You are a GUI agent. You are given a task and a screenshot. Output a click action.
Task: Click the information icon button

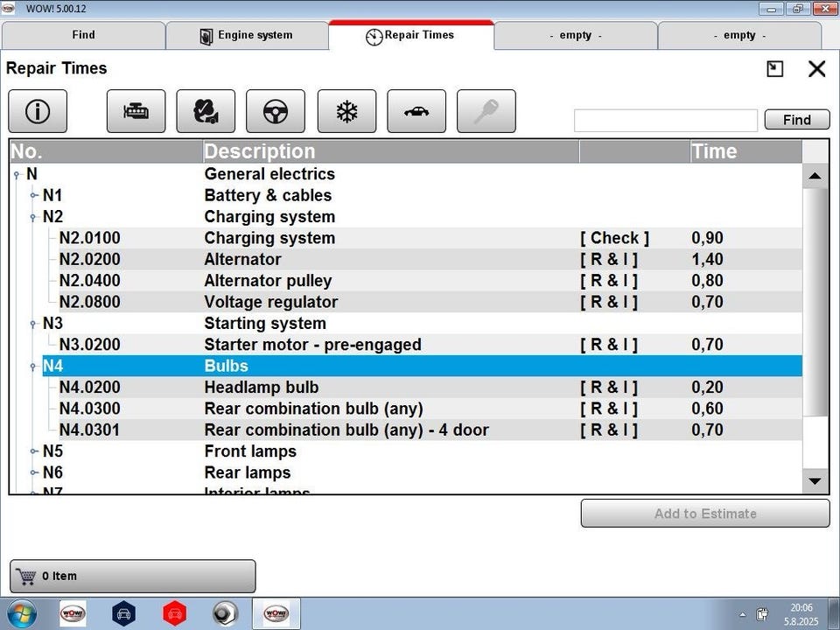(38, 112)
